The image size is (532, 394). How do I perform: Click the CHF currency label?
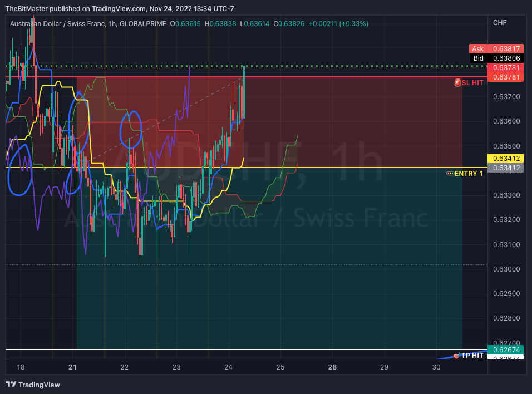[x=500, y=23]
